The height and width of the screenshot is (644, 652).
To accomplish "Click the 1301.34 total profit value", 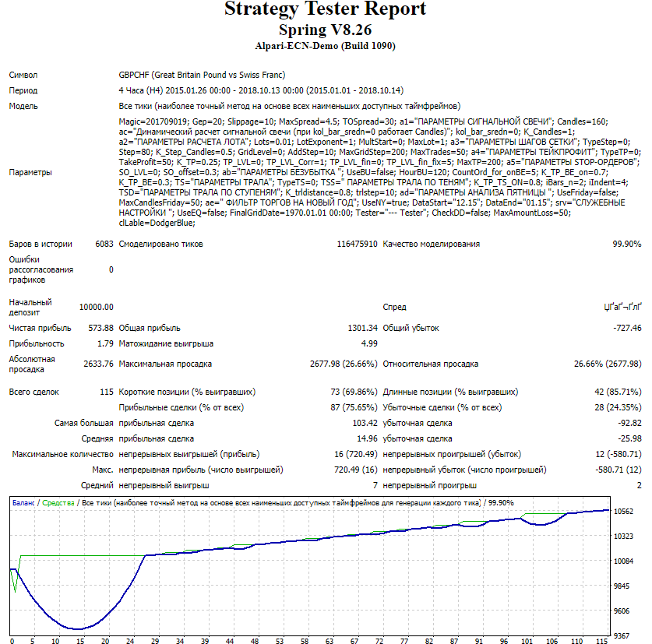I will 362,328.
